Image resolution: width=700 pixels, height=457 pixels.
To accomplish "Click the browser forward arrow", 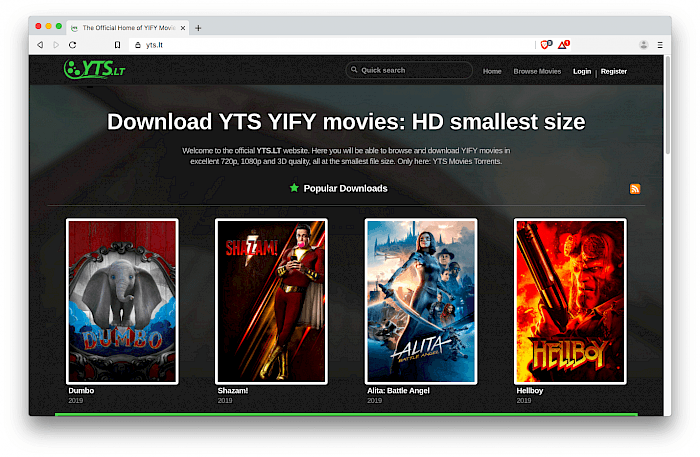I will click(56, 45).
